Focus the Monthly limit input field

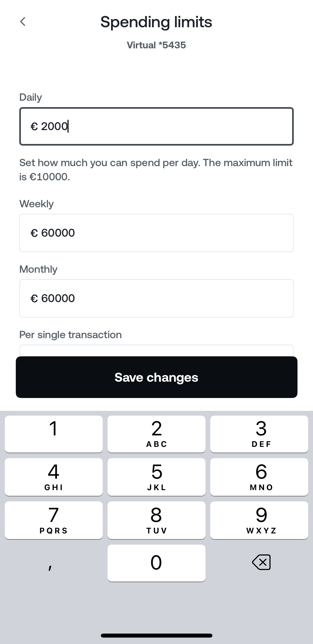pyautogui.click(x=156, y=298)
